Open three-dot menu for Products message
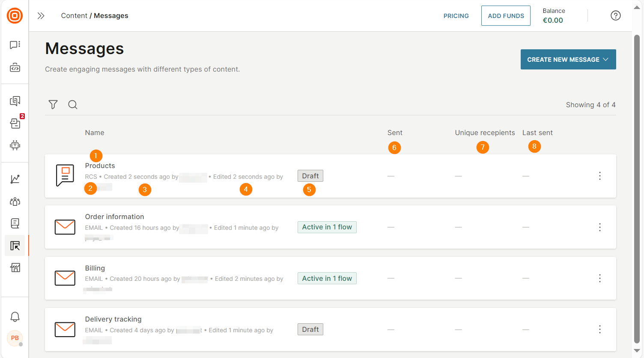 point(599,176)
